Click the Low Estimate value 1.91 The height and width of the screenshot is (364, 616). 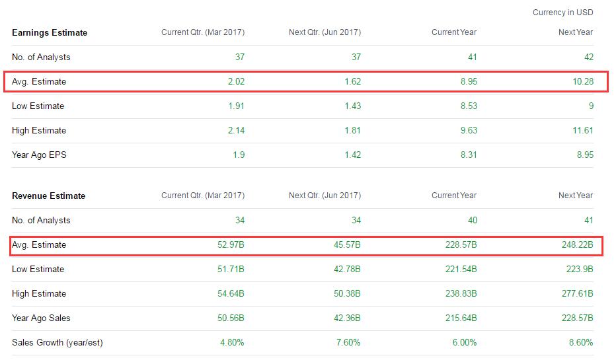coord(236,106)
